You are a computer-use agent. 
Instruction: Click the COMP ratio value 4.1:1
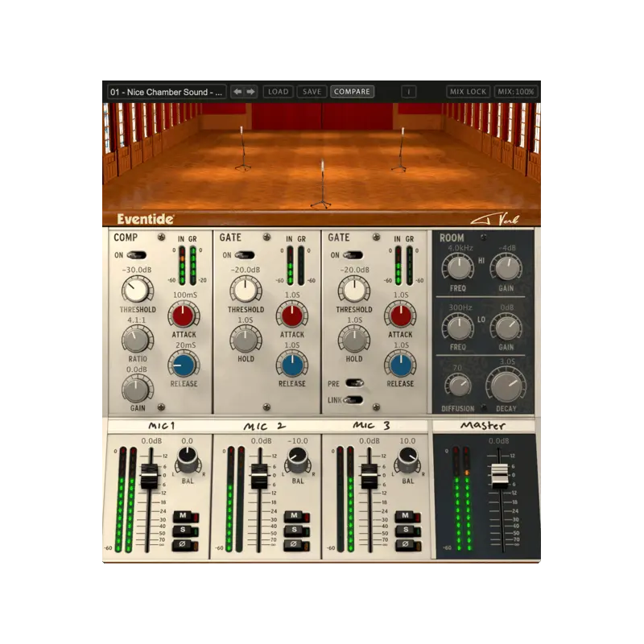(x=137, y=320)
